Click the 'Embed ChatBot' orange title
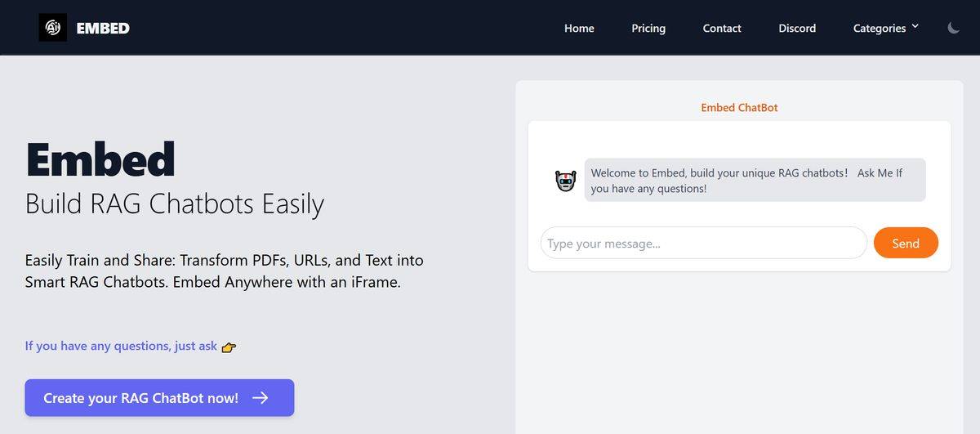This screenshot has height=434, width=980. click(x=739, y=107)
